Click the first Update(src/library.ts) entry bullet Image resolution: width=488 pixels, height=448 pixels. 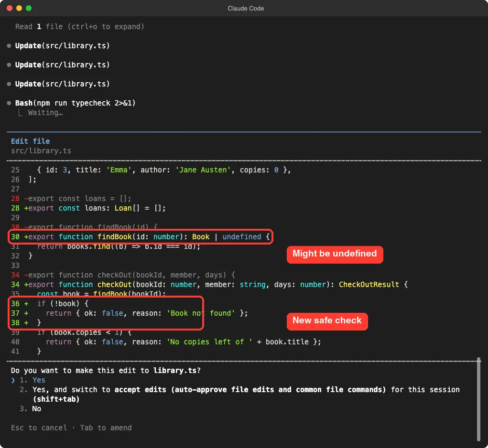[9, 46]
